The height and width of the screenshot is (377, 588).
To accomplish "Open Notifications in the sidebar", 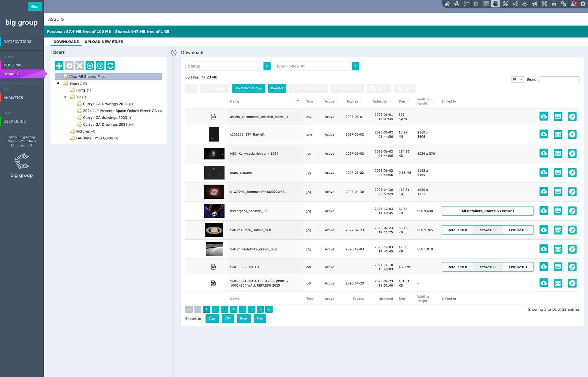I will tap(17, 41).
